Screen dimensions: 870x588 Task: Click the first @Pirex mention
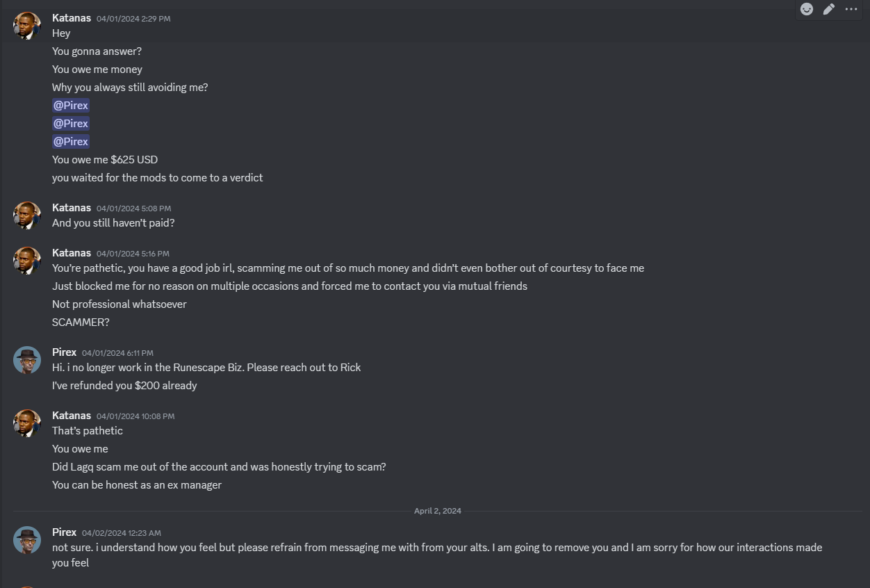coord(71,106)
